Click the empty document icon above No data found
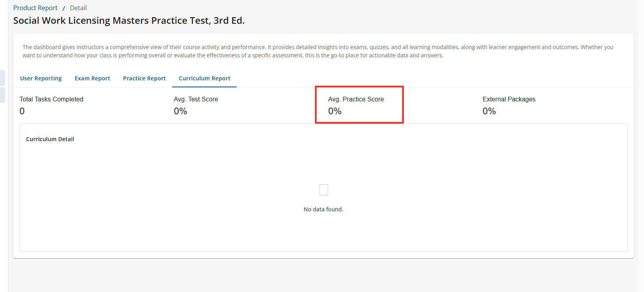The width and height of the screenshot is (644, 292). tap(323, 190)
